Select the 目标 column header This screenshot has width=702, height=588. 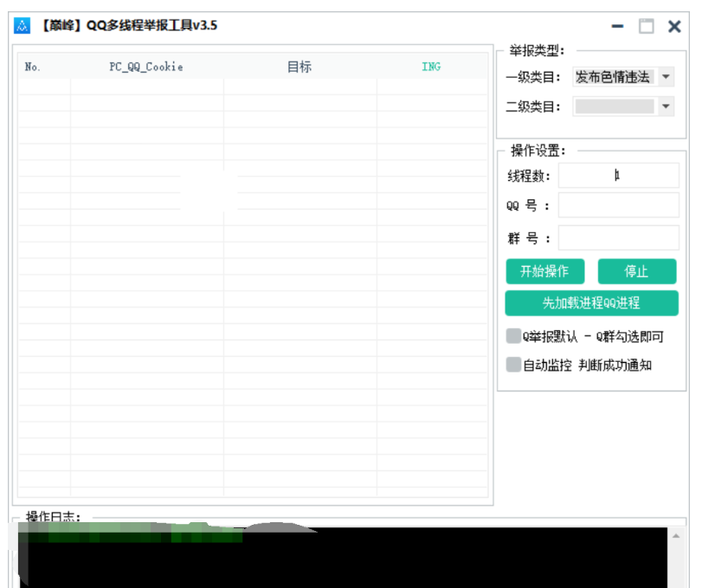(x=299, y=67)
